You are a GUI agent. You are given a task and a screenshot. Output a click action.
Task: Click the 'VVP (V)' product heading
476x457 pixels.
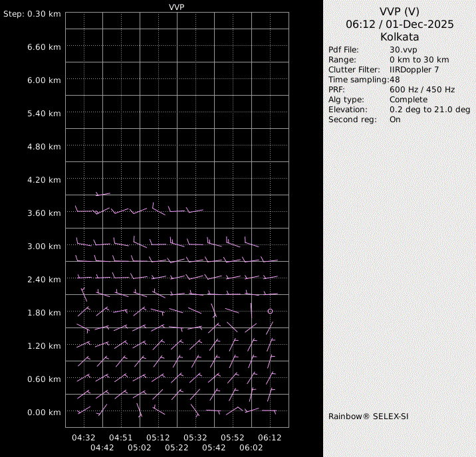coord(400,11)
